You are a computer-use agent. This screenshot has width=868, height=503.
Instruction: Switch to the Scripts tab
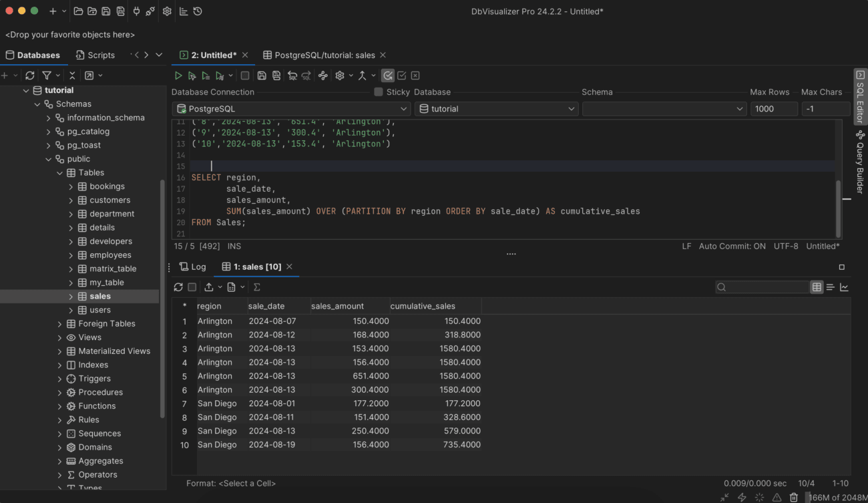pos(95,55)
